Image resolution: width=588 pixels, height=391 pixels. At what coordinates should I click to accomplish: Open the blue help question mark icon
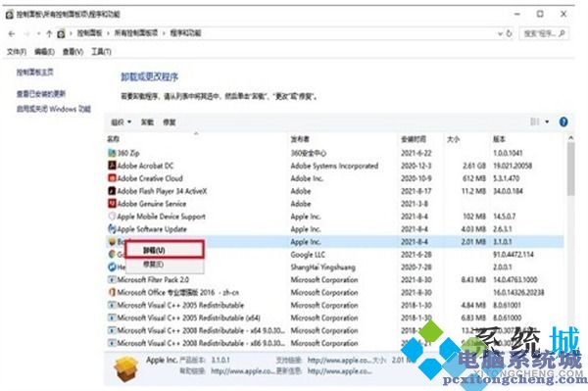(563, 122)
